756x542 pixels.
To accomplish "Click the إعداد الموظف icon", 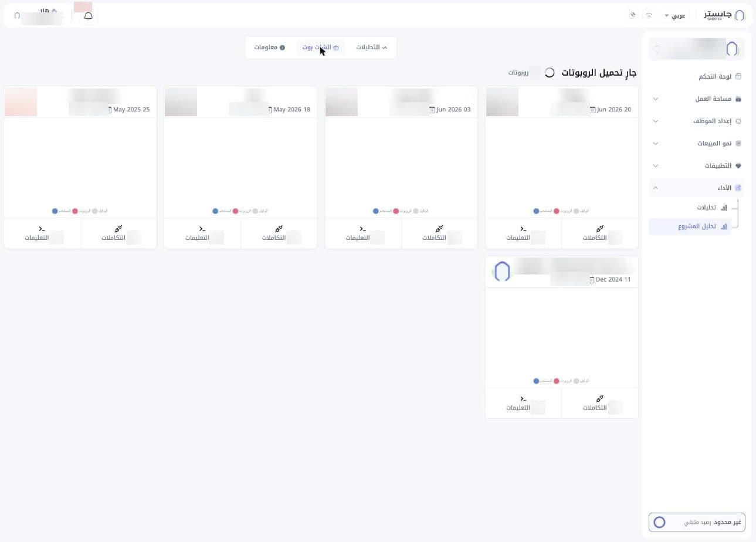I will point(738,121).
